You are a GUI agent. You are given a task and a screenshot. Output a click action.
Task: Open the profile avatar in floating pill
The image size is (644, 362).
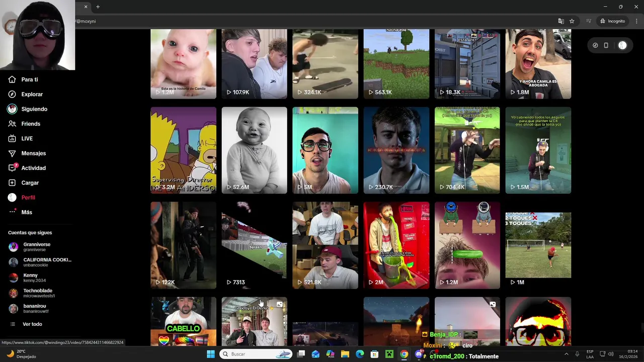[x=622, y=45]
